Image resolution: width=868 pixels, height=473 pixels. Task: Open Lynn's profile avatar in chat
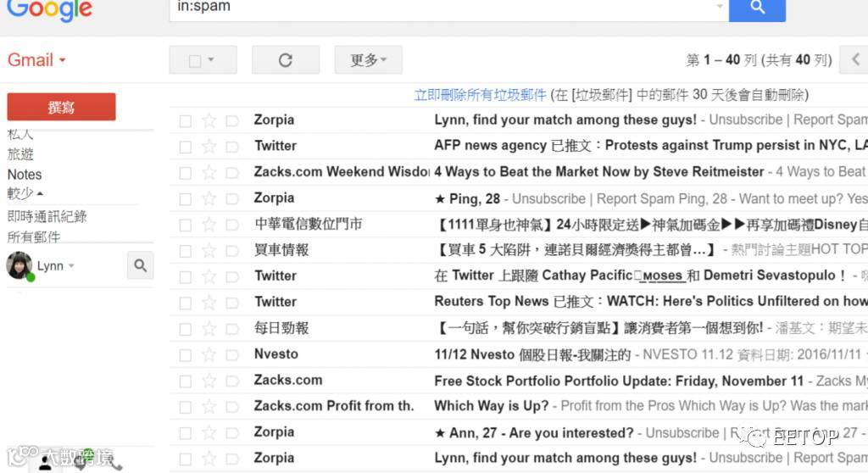click(19, 265)
